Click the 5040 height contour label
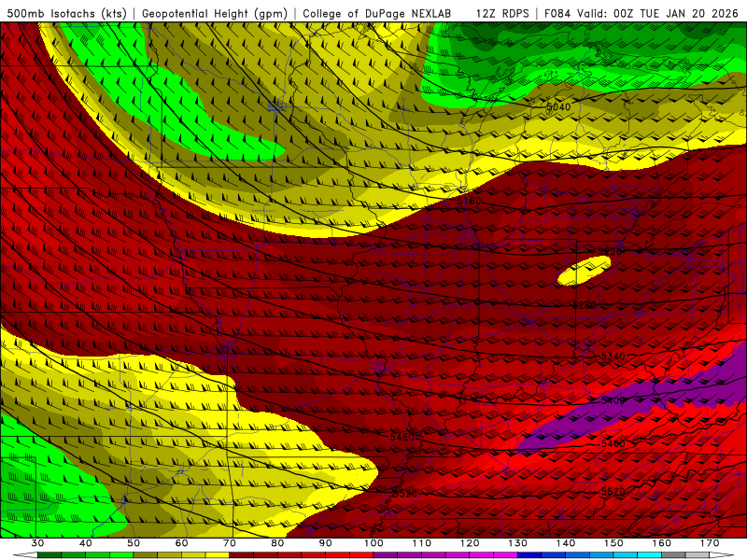747x560 pixels. 558,107
